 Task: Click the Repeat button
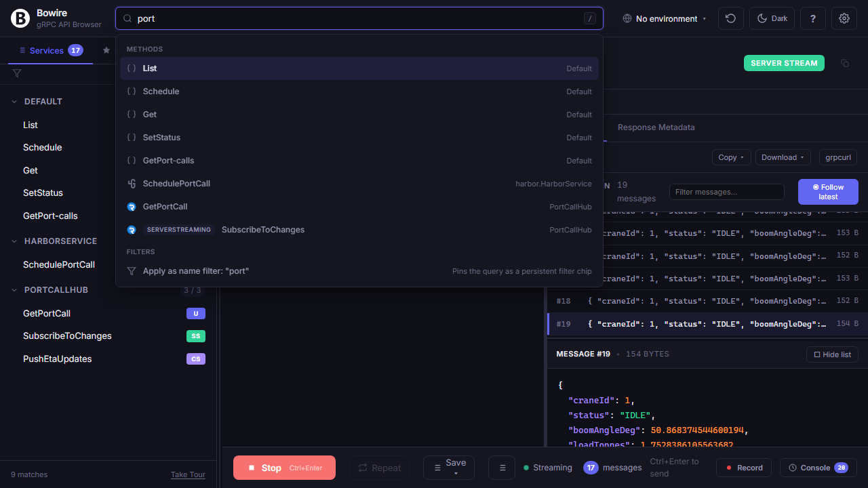[x=380, y=468]
